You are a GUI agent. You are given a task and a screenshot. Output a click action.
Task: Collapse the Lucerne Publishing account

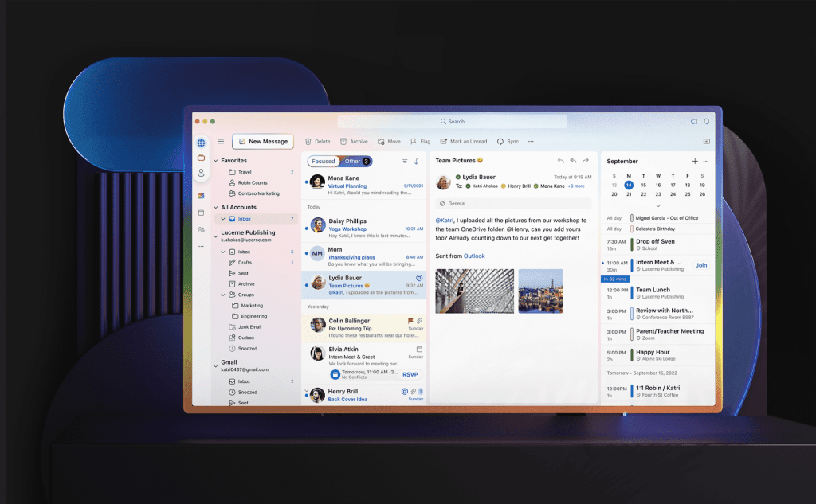tap(216, 236)
